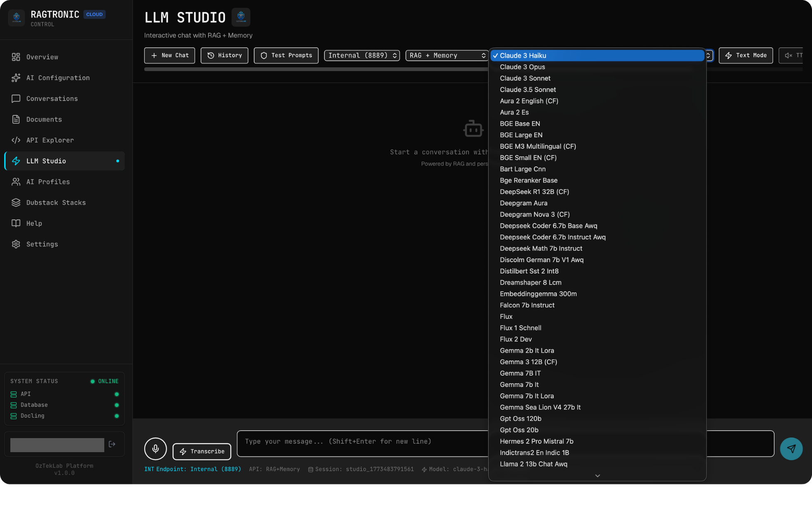The width and height of the screenshot is (812, 510).
Task: Start a New Chat
Action: click(x=169, y=55)
